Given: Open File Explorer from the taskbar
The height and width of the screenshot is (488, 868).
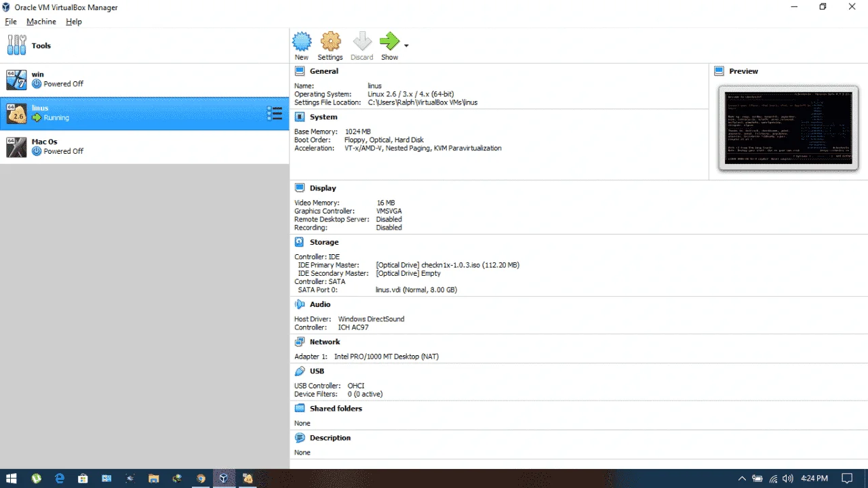Looking at the screenshot, I should pos(153,479).
